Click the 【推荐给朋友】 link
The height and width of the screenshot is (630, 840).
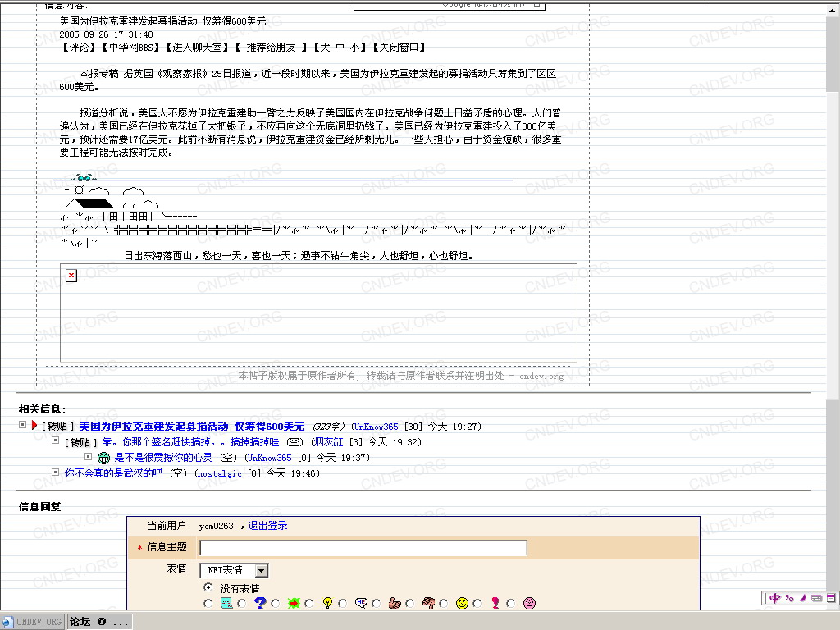pos(271,47)
